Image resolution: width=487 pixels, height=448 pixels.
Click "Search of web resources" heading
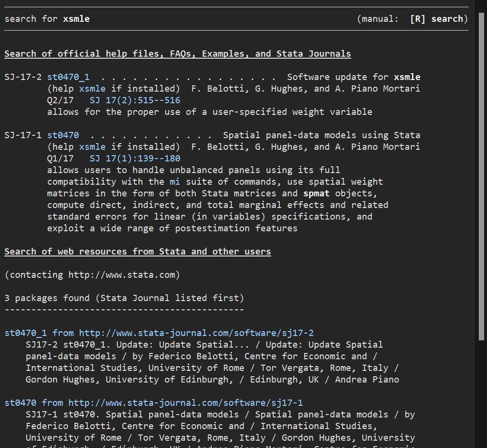point(138,252)
